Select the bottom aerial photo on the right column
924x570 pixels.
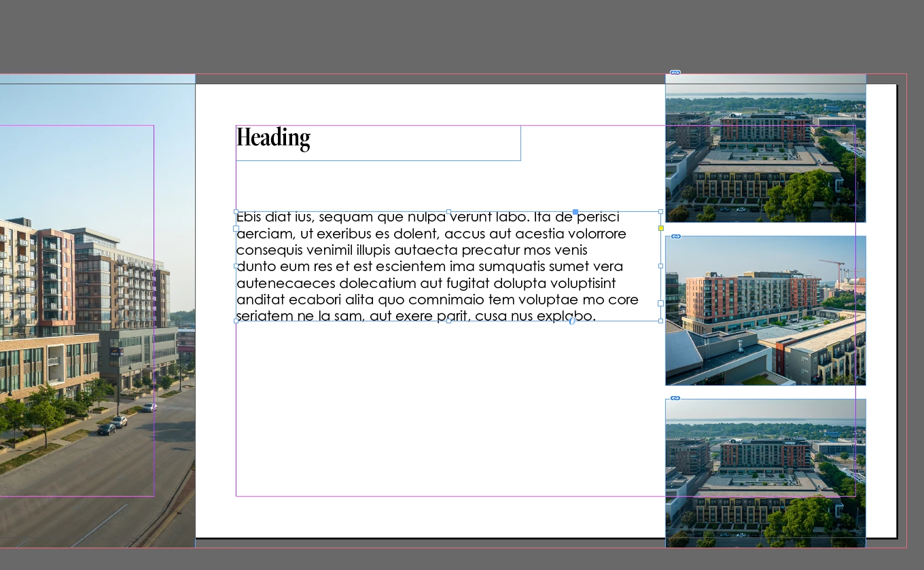[x=766, y=473]
